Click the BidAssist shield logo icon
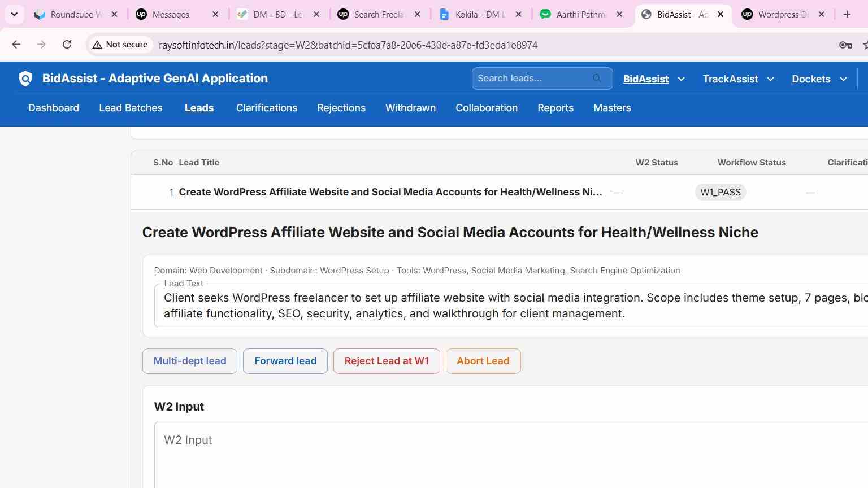The image size is (868, 488). pos(25,79)
